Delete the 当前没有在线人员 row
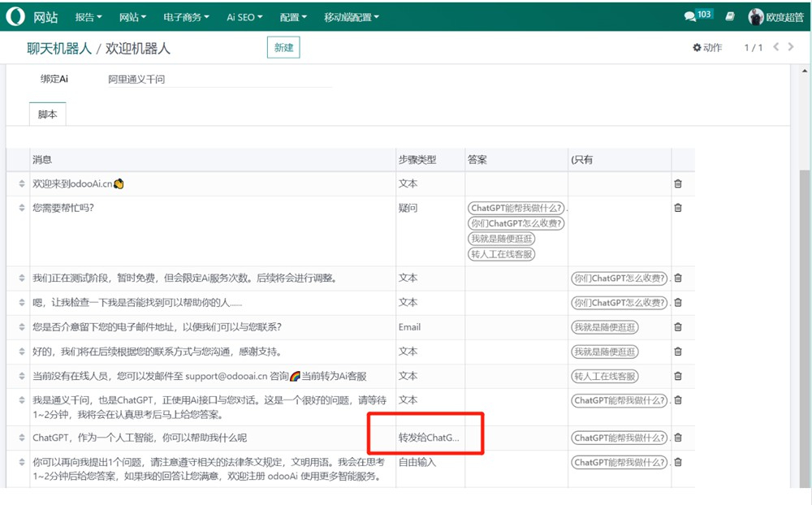This screenshot has height=505, width=812. 678,376
